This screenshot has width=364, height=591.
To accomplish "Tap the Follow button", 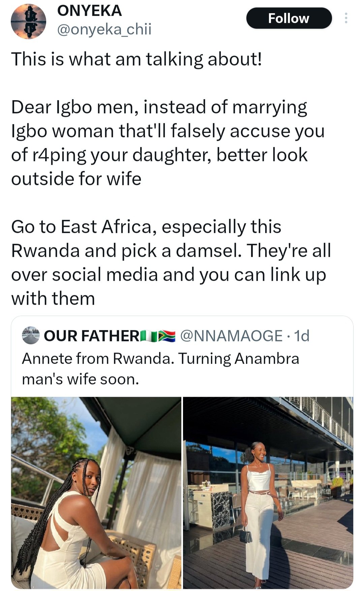I will pyautogui.click(x=289, y=18).
